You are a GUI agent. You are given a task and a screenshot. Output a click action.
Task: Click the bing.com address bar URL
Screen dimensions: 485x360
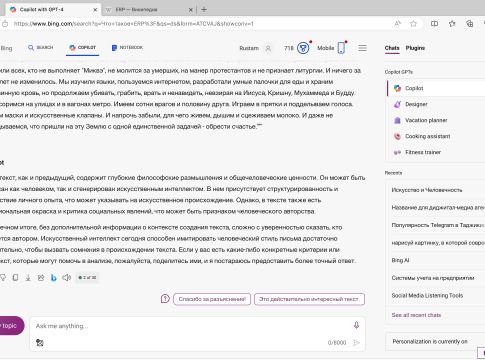(133, 24)
